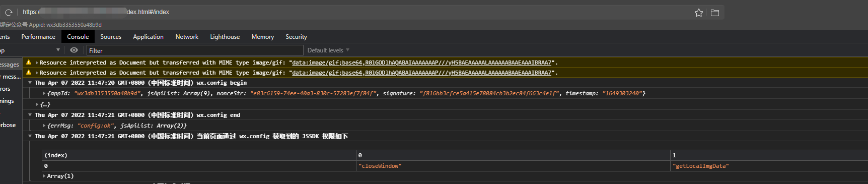This screenshot has width=868, height=184.
Task: Click first yellow warning triangle icon
Action: [29, 63]
